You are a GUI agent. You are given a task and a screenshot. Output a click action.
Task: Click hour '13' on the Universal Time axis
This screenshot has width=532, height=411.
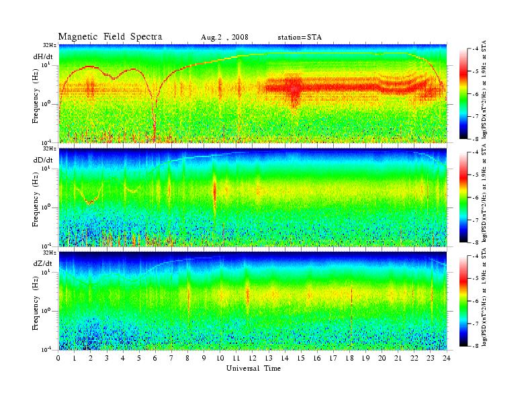coord(269,358)
